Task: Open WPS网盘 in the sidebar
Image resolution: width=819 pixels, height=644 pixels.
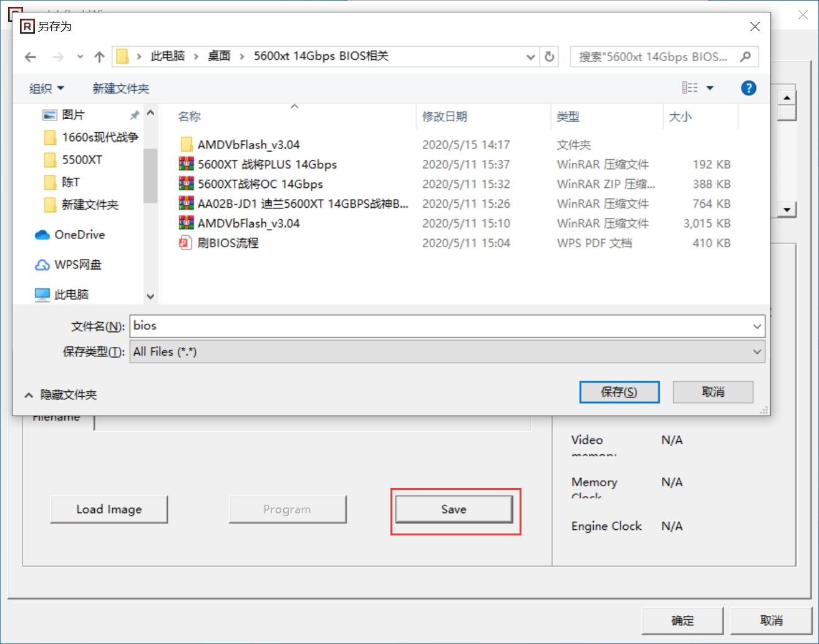Action: [x=77, y=265]
